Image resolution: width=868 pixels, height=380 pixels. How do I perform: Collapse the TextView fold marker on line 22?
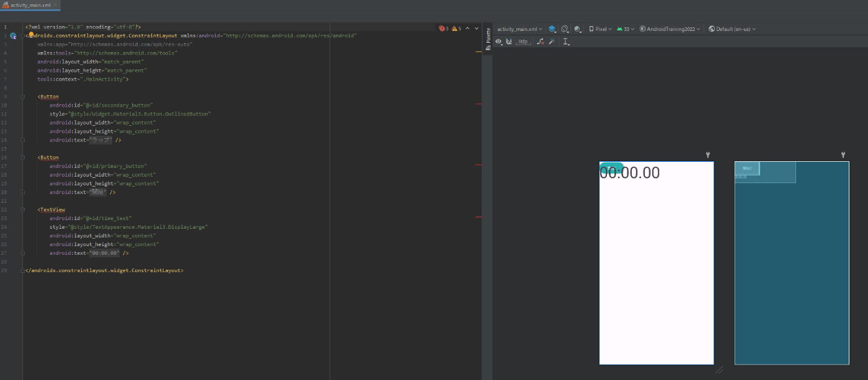tap(24, 210)
